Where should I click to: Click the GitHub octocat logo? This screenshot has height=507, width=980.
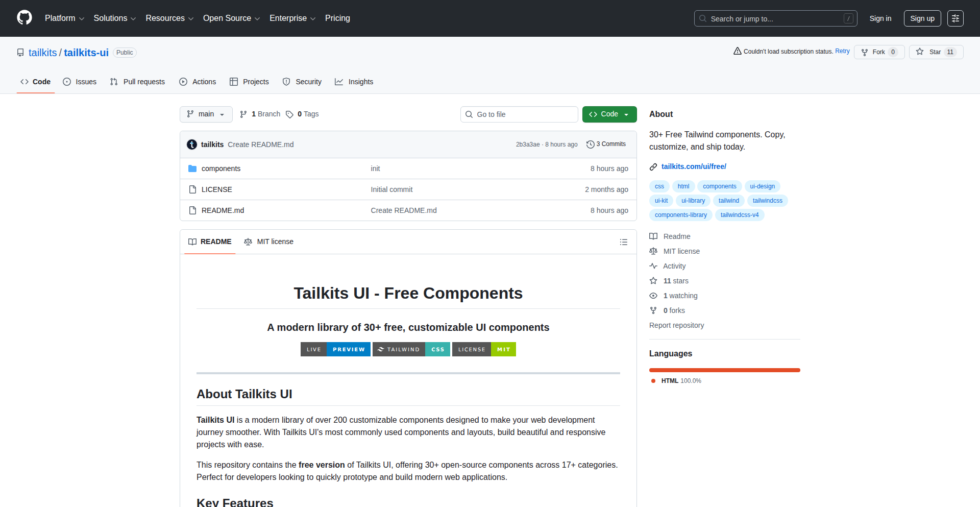23,18
